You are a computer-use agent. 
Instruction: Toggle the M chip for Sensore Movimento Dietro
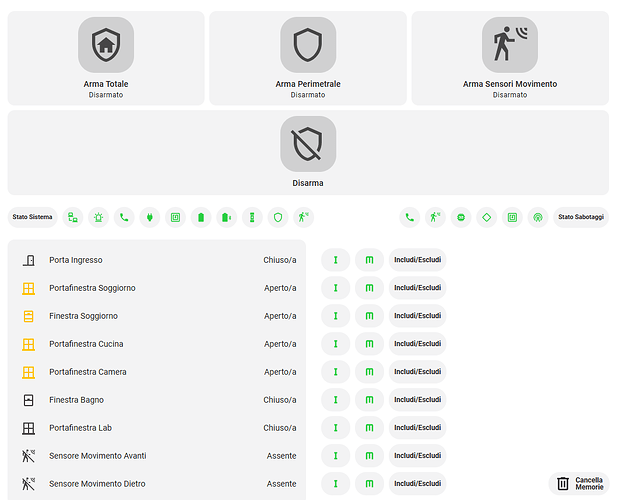coord(369,483)
